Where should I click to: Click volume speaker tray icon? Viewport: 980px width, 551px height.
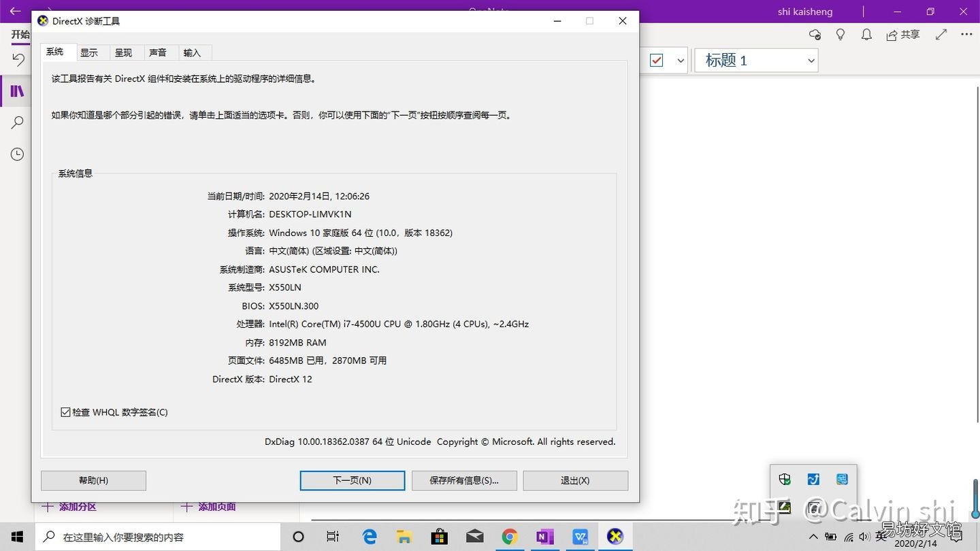(865, 537)
